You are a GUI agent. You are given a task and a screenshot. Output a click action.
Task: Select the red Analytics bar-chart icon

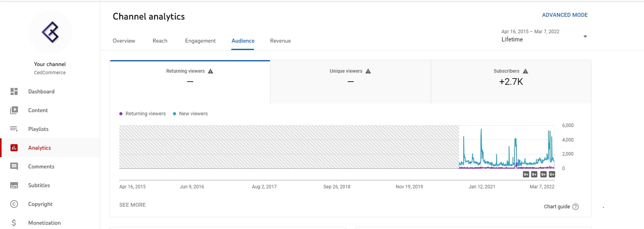14,148
